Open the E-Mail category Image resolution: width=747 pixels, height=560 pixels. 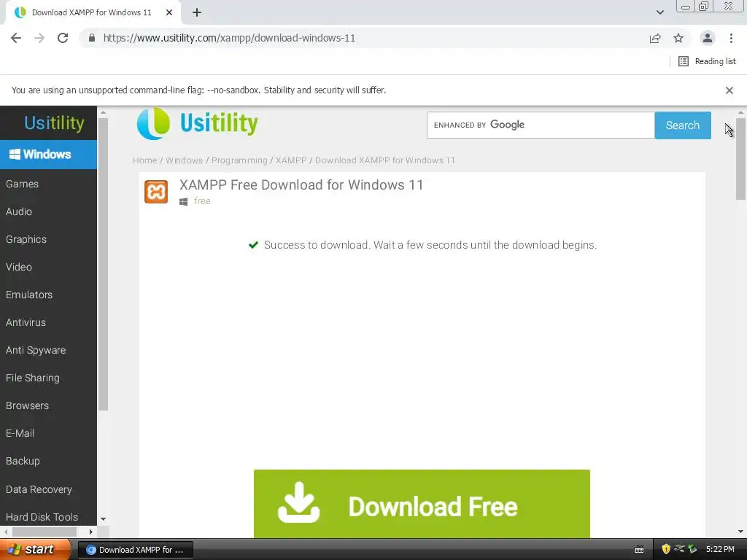[20, 433]
